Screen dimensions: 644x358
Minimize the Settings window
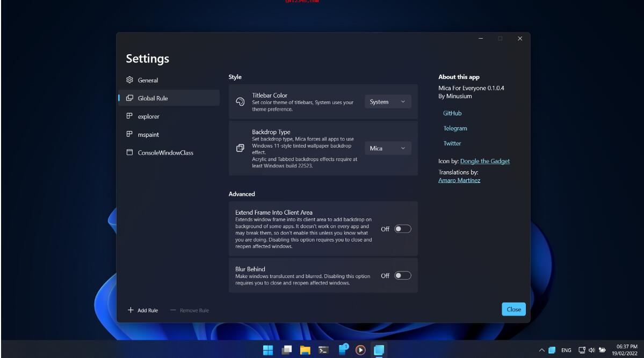pos(481,38)
